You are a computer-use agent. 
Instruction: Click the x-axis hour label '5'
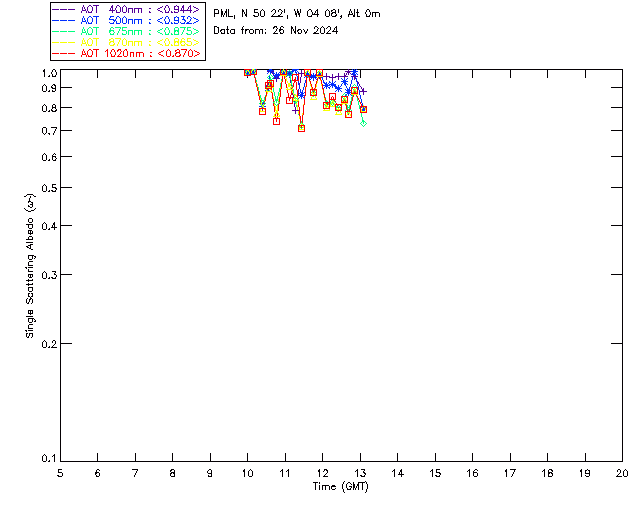(60, 473)
